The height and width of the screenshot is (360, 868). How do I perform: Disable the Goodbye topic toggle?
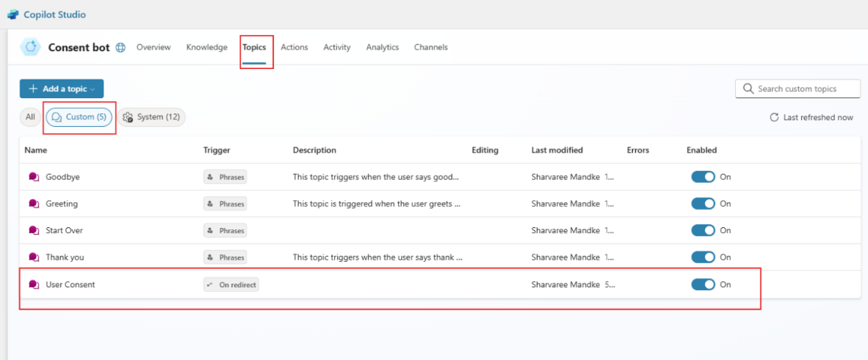pos(703,177)
